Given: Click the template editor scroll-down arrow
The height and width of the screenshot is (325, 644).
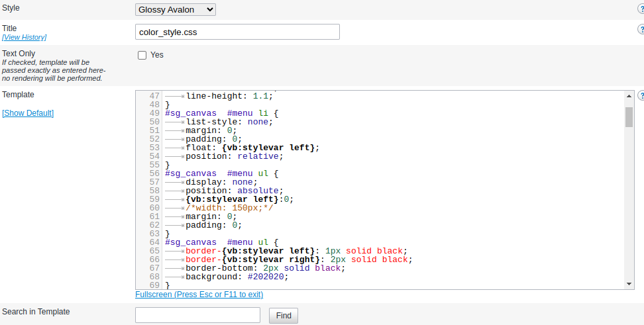Looking at the screenshot, I should coord(629,284).
